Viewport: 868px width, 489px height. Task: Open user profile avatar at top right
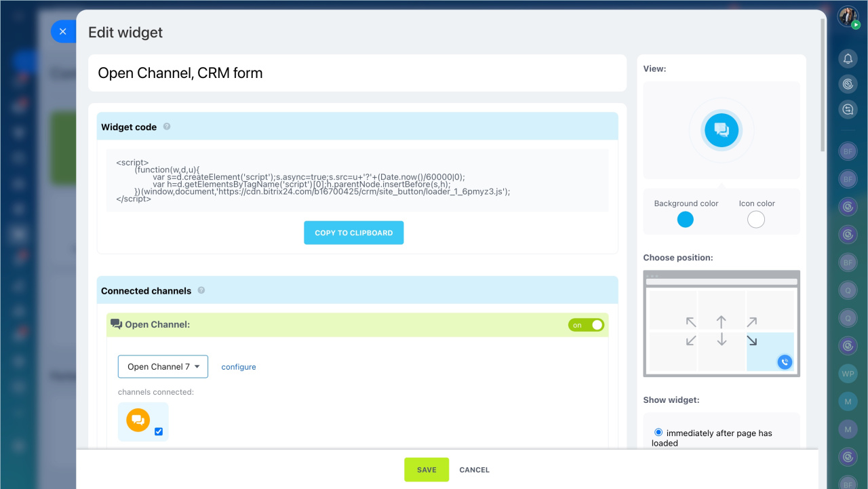848,16
